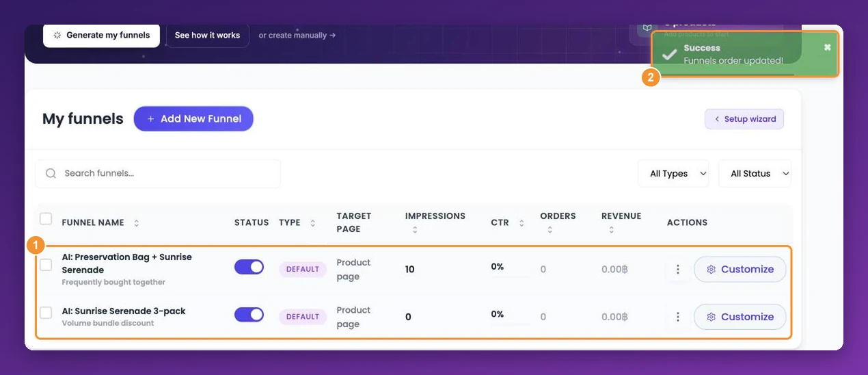Click DEFAULT badge of 3-pack row
Screen dimensions: 868x375
point(303,317)
